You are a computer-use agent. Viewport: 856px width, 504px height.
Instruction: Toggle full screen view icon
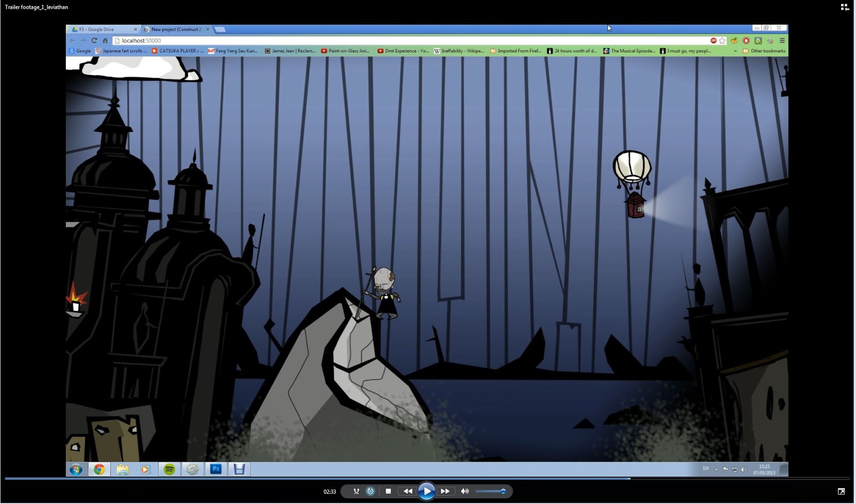click(x=841, y=491)
